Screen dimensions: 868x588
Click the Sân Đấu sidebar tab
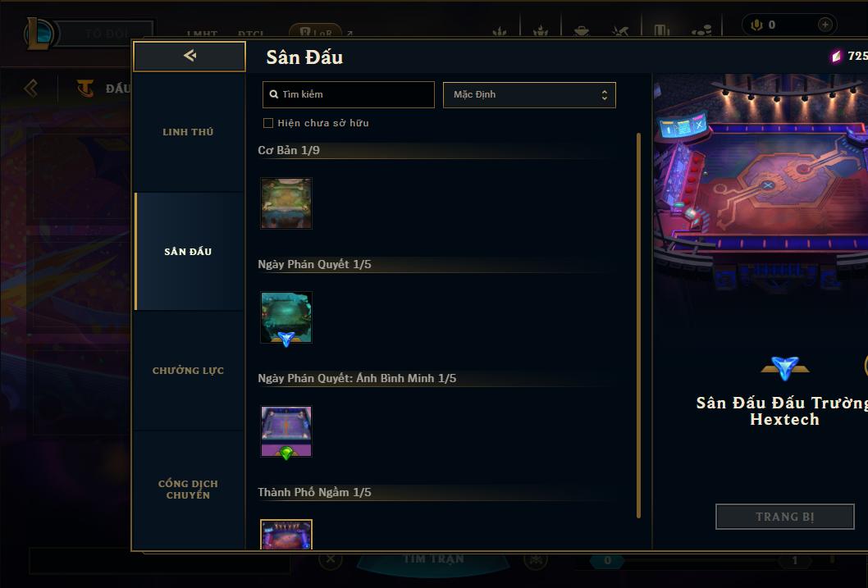[188, 252]
